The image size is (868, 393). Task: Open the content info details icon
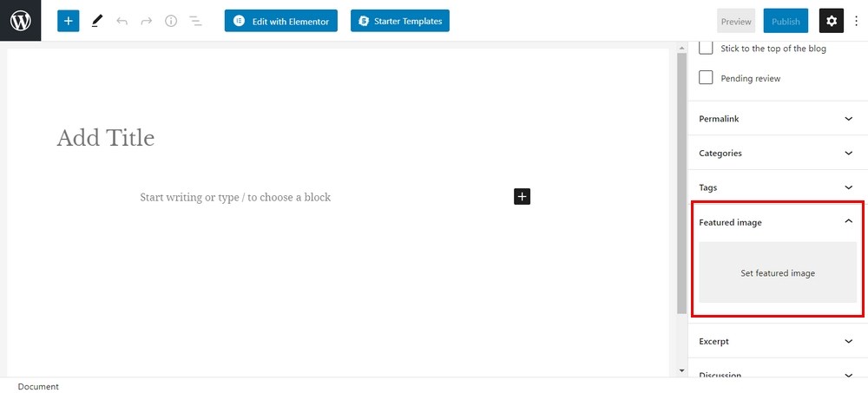pos(171,21)
